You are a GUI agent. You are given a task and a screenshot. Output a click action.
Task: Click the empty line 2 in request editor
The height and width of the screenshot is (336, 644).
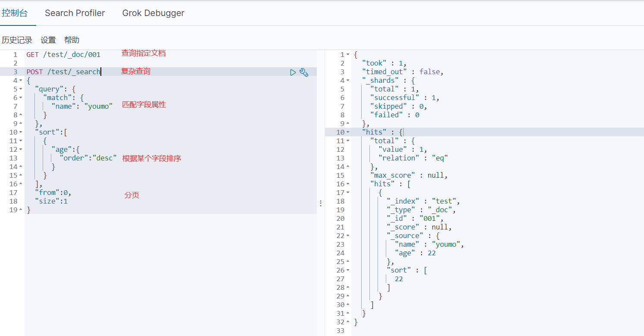[171, 63]
